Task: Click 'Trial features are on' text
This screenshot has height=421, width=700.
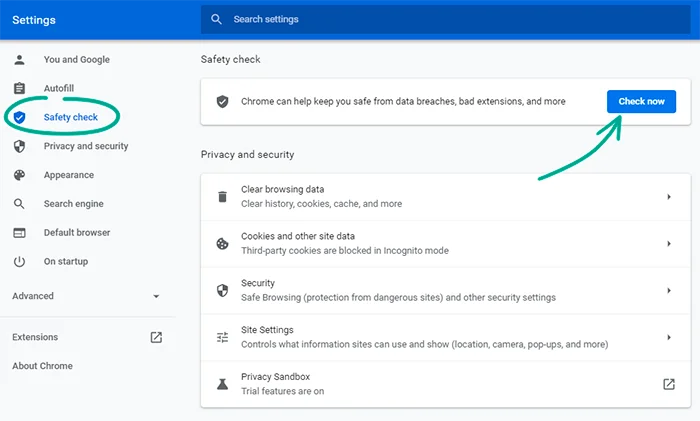Action: (283, 391)
